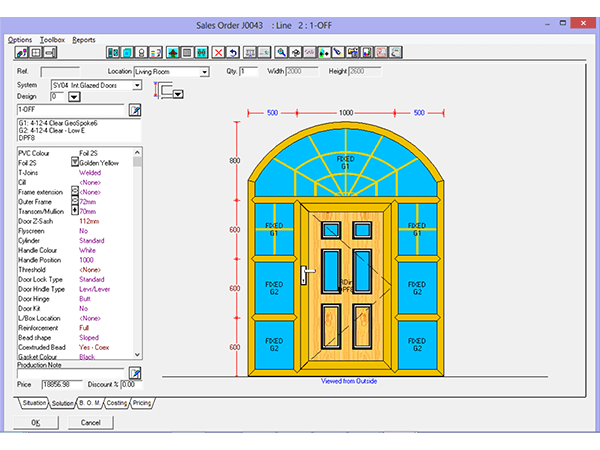Click the icon beside the Frame extension property
Screen dimensions: 600x450
click(74, 191)
